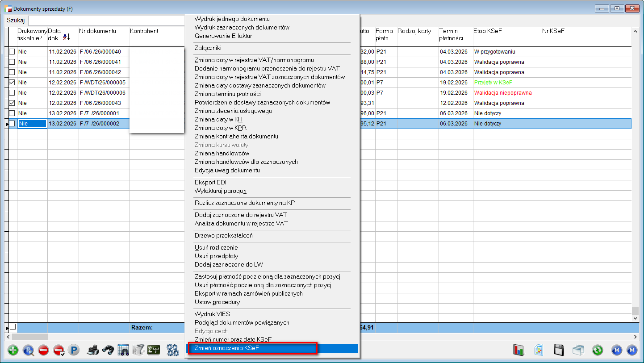Toggle the select-all checkbox in Razem row
The height and width of the screenshot is (363, 644).
tap(13, 327)
